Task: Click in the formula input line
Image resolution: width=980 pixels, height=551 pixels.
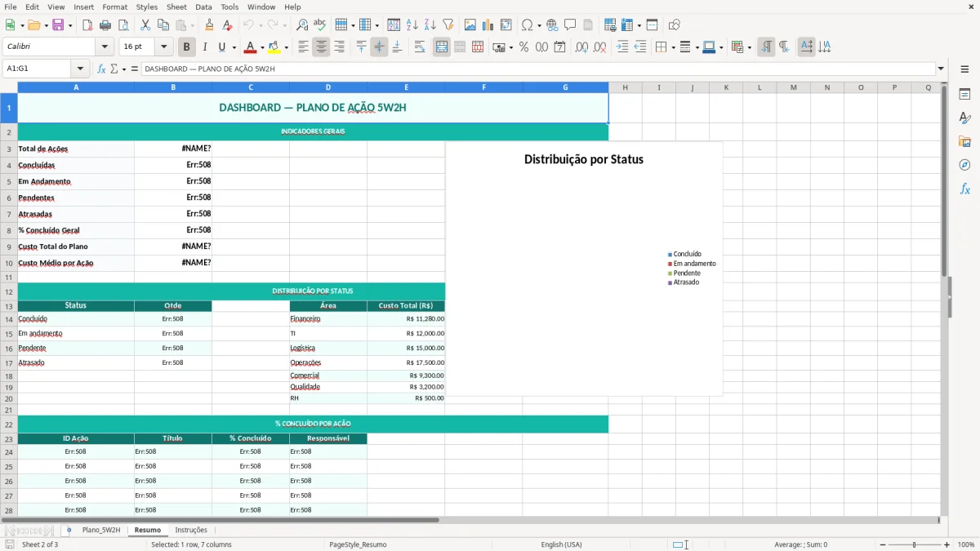Action: [537, 69]
